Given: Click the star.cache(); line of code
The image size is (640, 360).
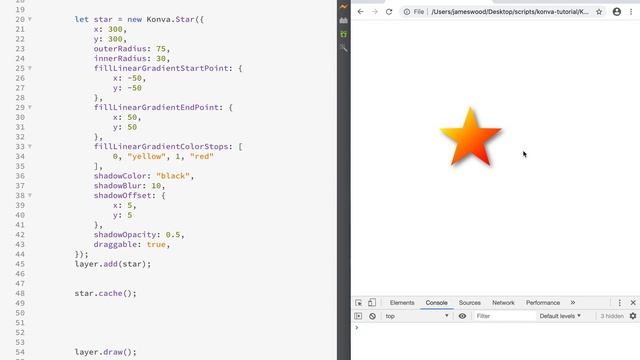Looking at the screenshot, I should (x=105, y=293).
